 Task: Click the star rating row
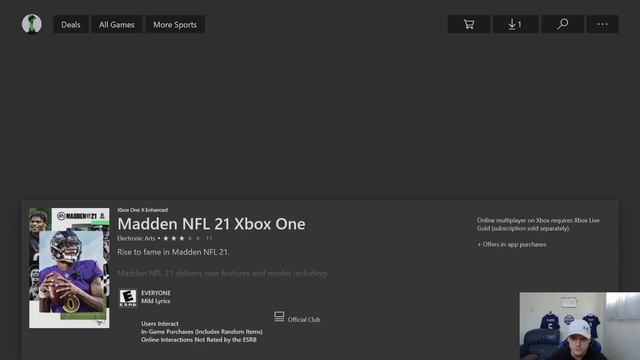point(182,238)
